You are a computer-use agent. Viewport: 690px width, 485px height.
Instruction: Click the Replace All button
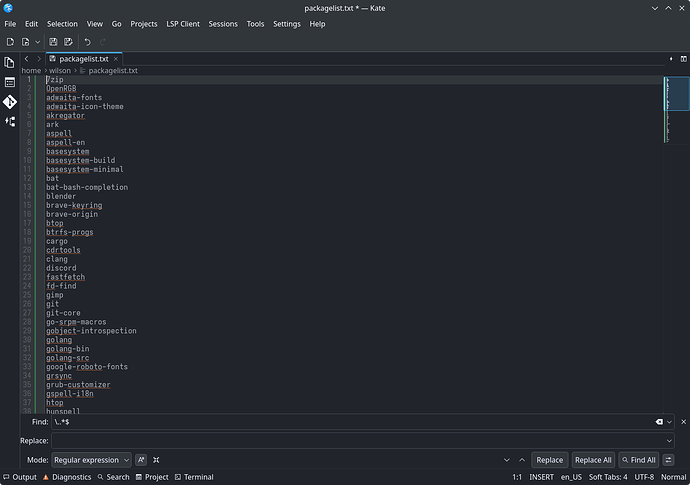[x=593, y=460]
